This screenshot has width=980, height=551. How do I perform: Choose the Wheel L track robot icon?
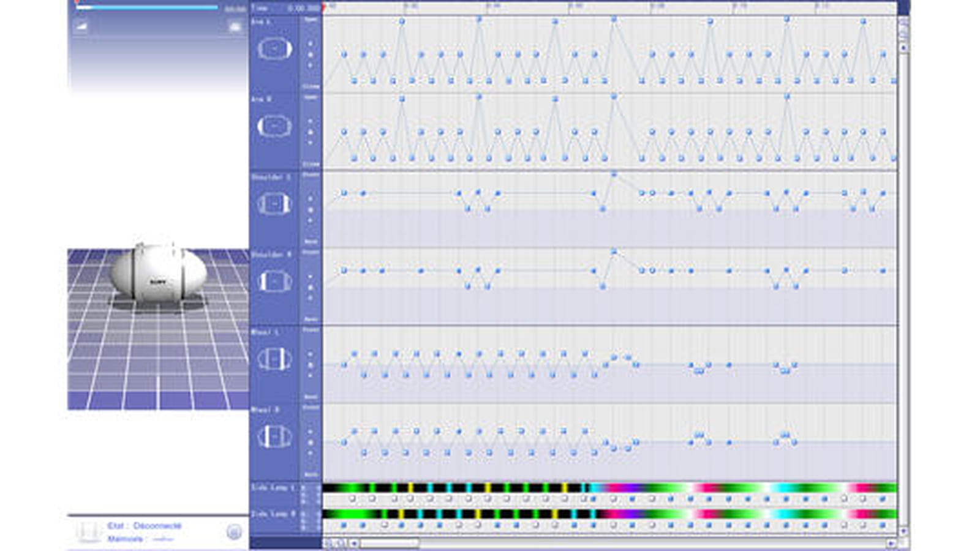point(274,359)
